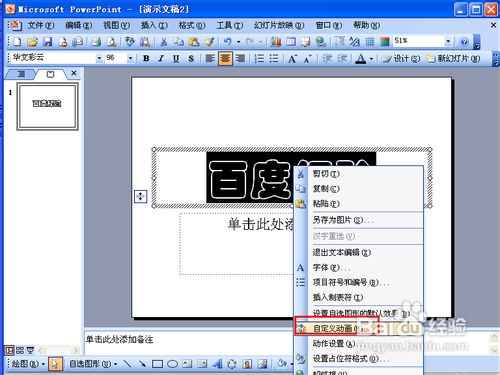Print with the printer icon

96,42
